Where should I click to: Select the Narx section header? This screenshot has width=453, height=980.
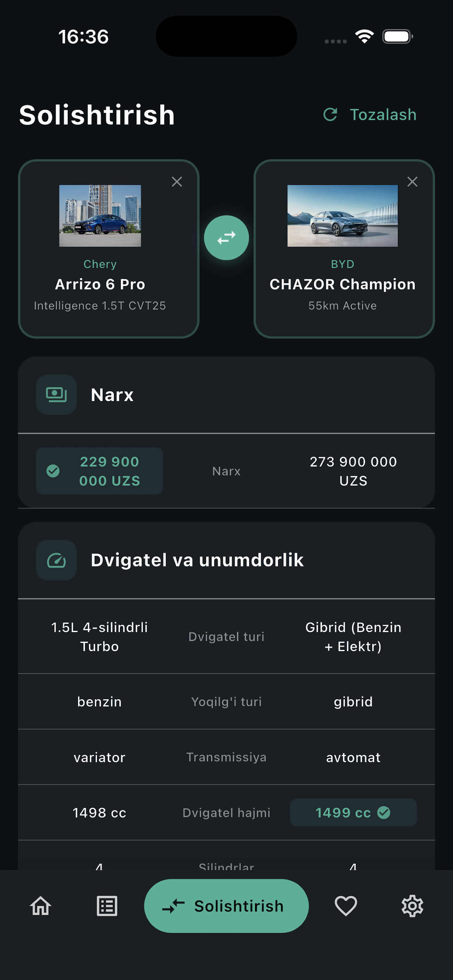(112, 395)
